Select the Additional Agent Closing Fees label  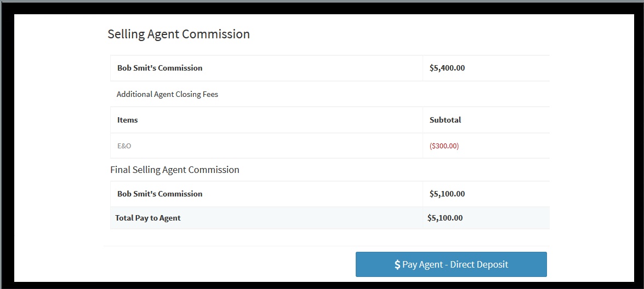(x=167, y=94)
